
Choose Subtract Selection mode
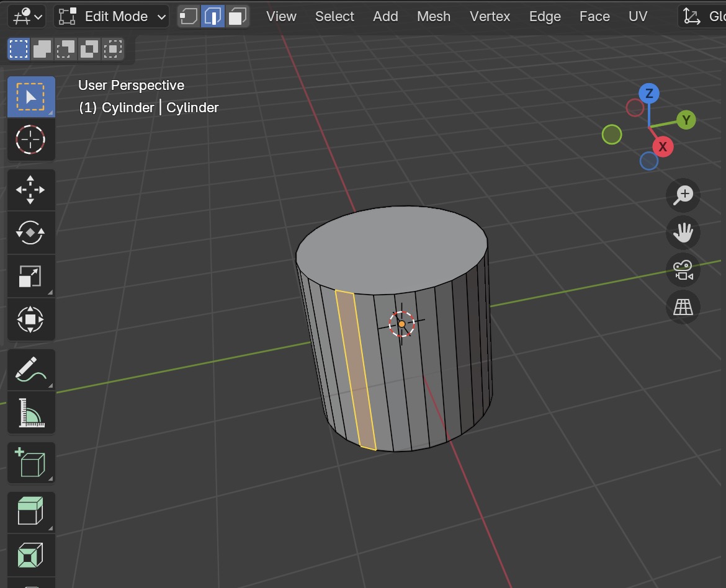(x=66, y=48)
